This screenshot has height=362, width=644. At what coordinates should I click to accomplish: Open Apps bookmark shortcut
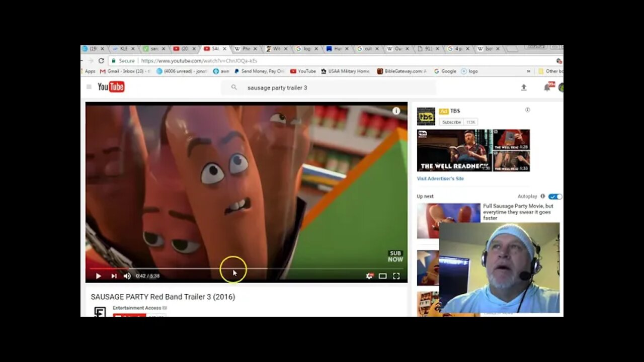[89, 71]
